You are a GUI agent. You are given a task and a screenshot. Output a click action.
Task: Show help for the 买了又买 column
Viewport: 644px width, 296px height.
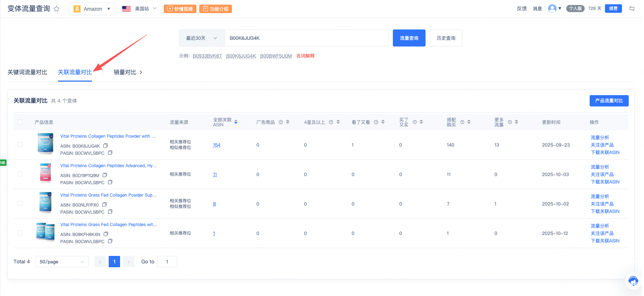click(x=415, y=122)
